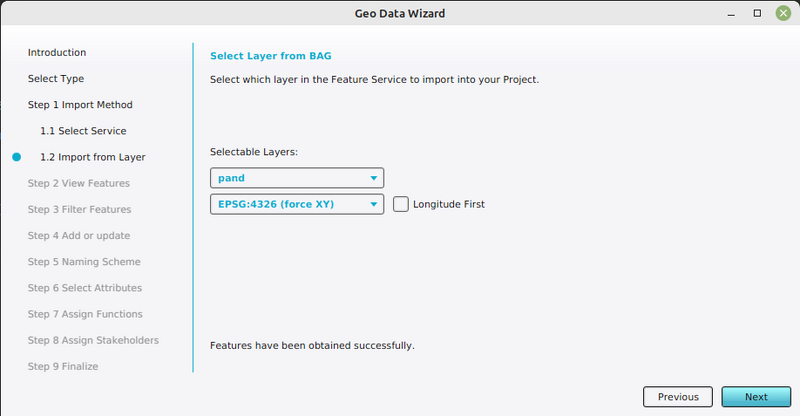Screen dimensions: 800x416
Task: Select the 1.2 Import from Layer step
Action: coord(92,157)
